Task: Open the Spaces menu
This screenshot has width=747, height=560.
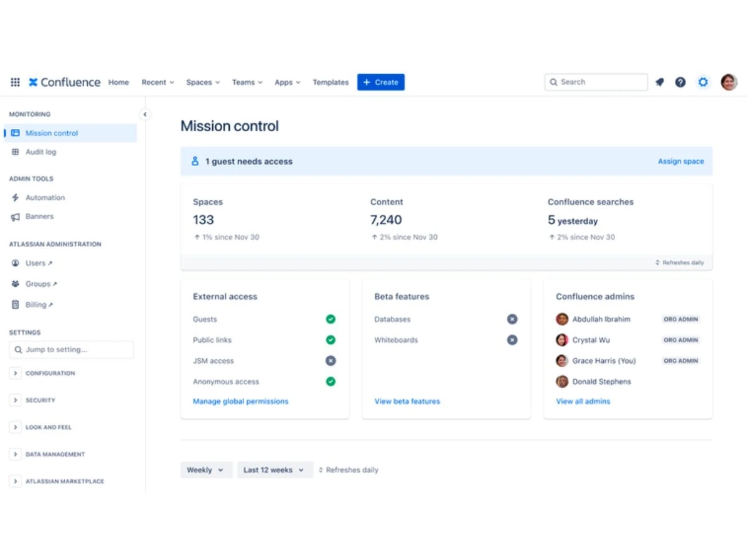Action: pyautogui.click(x=203, y=82)
